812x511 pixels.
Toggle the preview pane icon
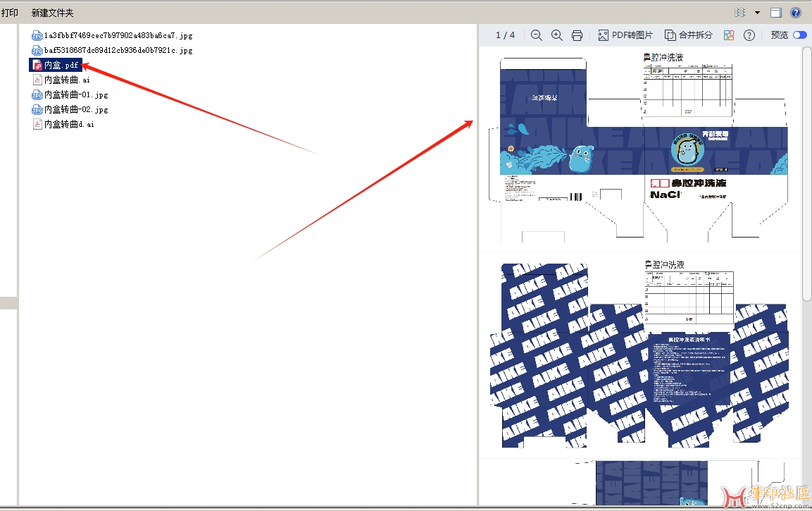click(x=776, y=13)
